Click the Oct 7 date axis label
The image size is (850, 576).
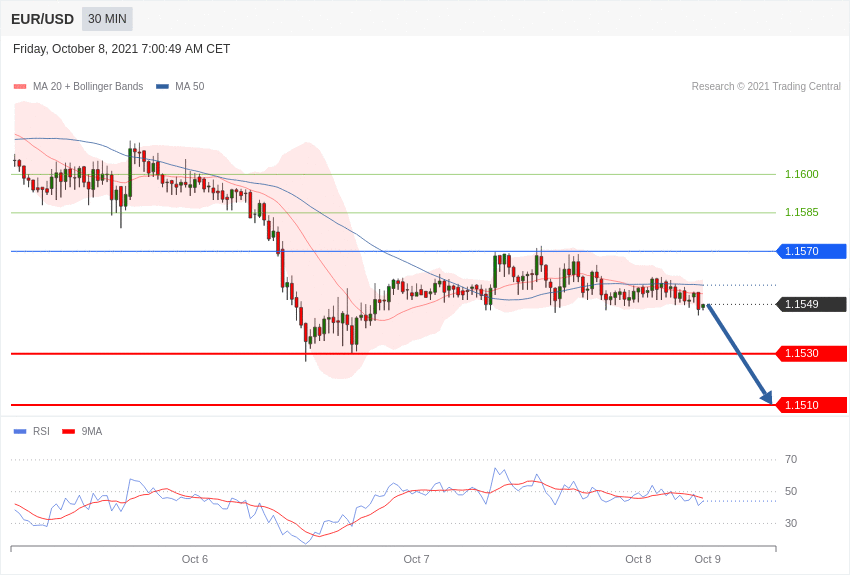[416, 559]
